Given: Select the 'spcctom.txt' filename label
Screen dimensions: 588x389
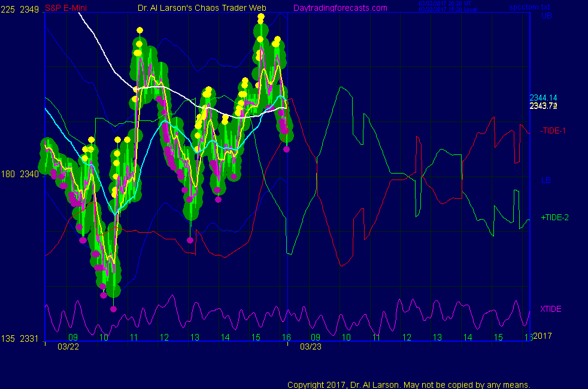Looking at the screenshot, I should 529,7.
